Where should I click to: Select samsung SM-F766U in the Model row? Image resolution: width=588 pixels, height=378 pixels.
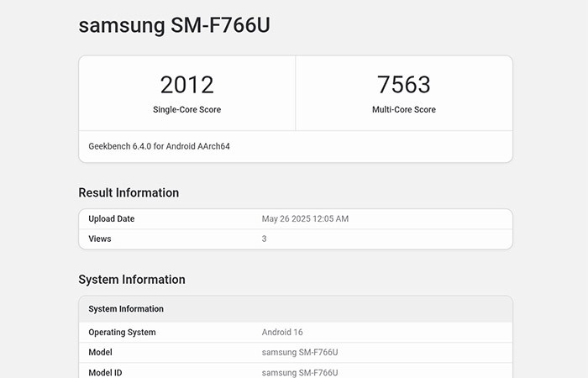(x=300, y=352)
